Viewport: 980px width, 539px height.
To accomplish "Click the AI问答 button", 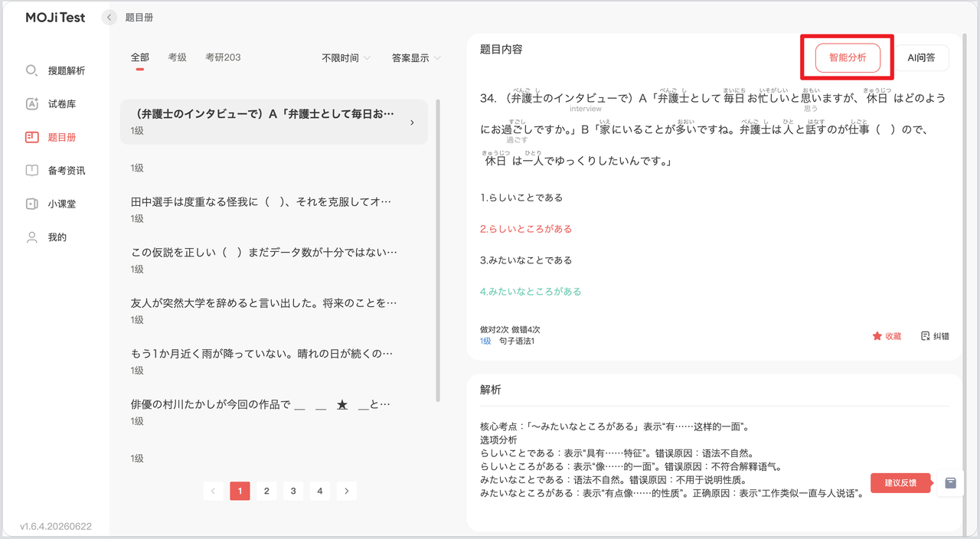I will 921,57.
